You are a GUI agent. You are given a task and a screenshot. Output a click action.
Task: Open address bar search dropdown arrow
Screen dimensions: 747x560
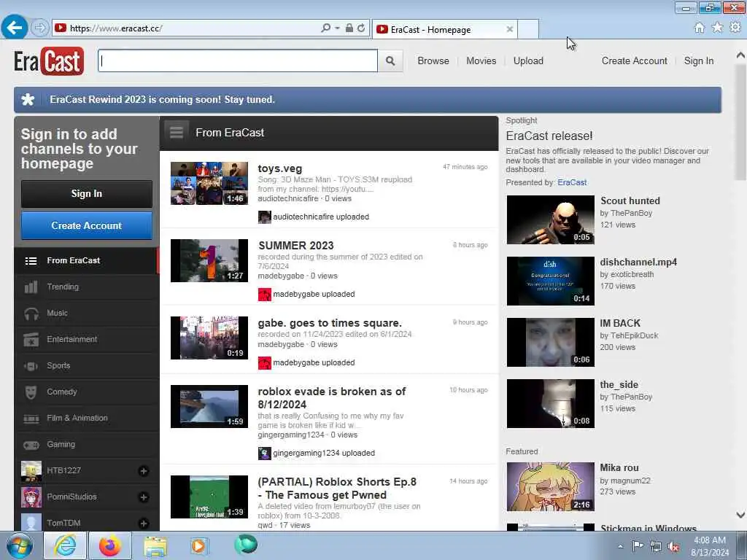(x=337, y=28)
